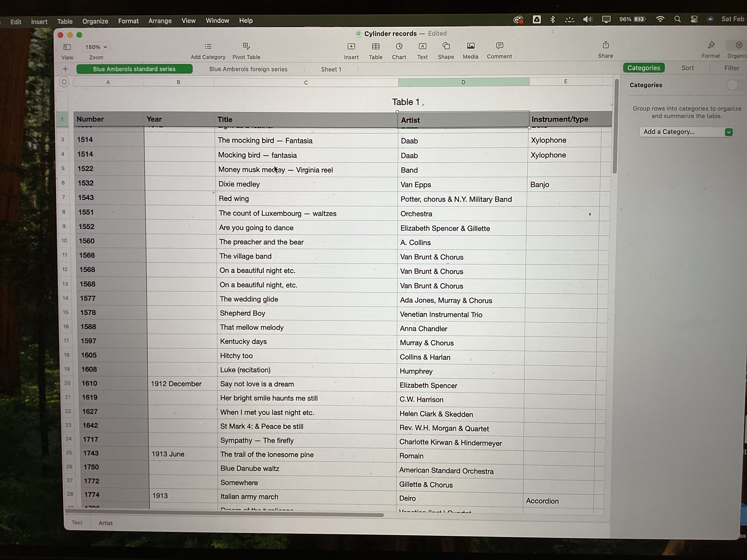Open the Chart insert icon

tap(399, 46)
